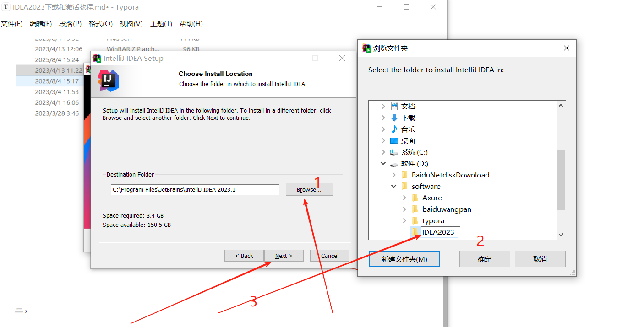
Task: Click the 三, heading text in Typora
Action: [21, 310]
